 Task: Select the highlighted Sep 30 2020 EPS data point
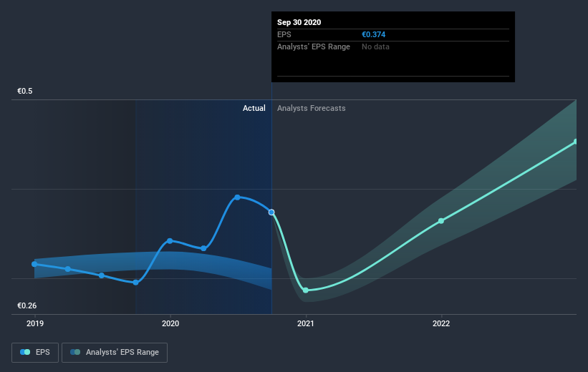(271, 212)
